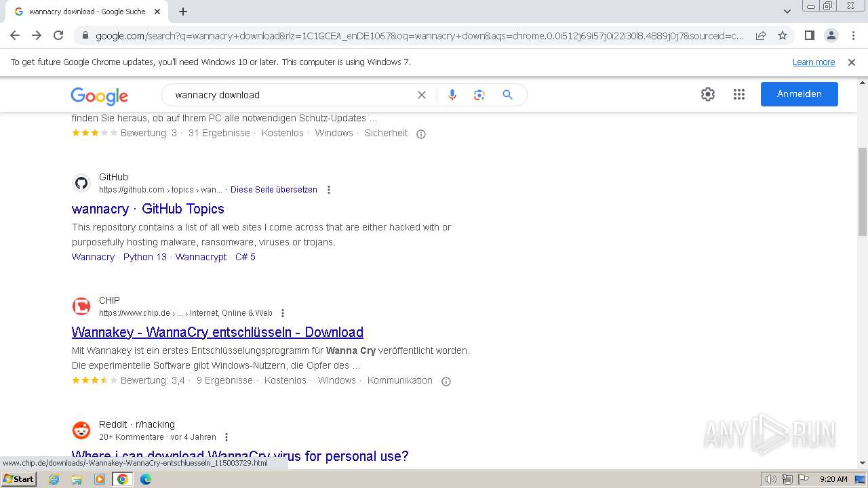
Task: Show rating info for Wannakey result
Action: [x=446, y=381]
